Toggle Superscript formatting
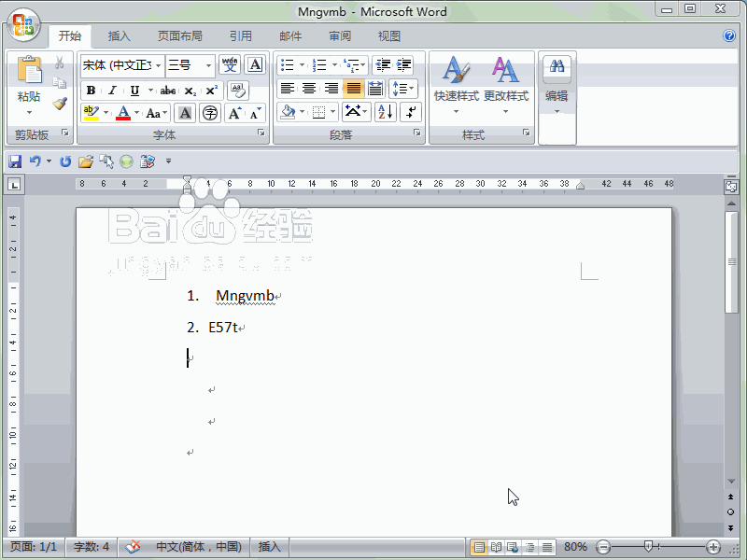 point(211,90)
